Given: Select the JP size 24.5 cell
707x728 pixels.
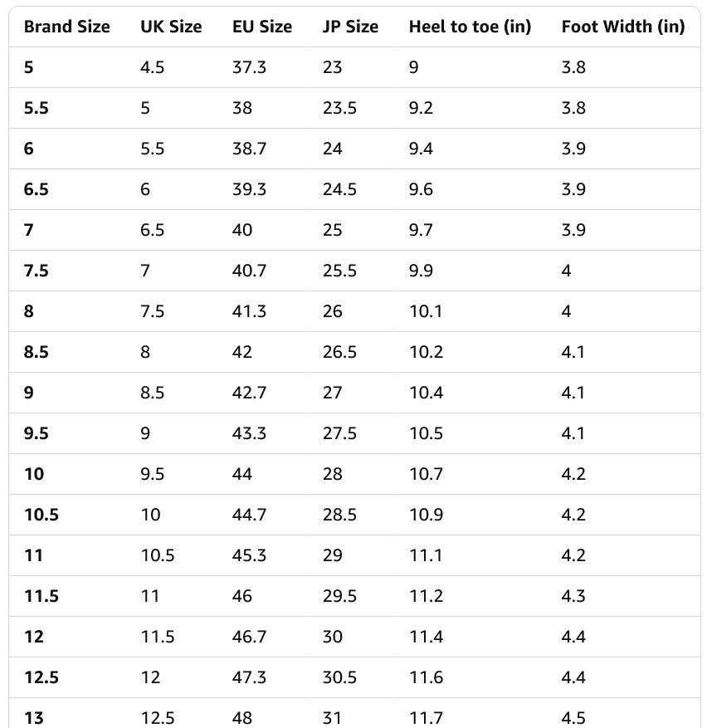Looking at the screenshot, I should 339,189.
